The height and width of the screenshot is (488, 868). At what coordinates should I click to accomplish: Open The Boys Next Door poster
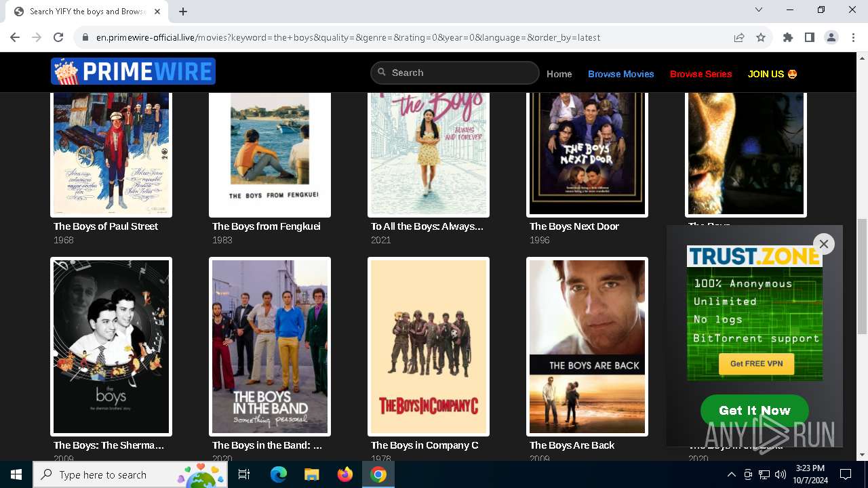pos(587,155)
